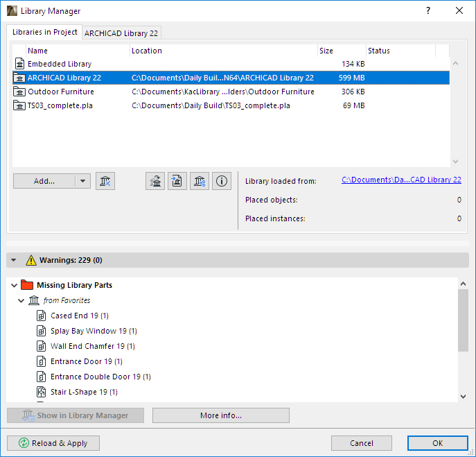Sort by the Name column header
This screenshot has width=476, height=457.
click(x=78, y=51)
